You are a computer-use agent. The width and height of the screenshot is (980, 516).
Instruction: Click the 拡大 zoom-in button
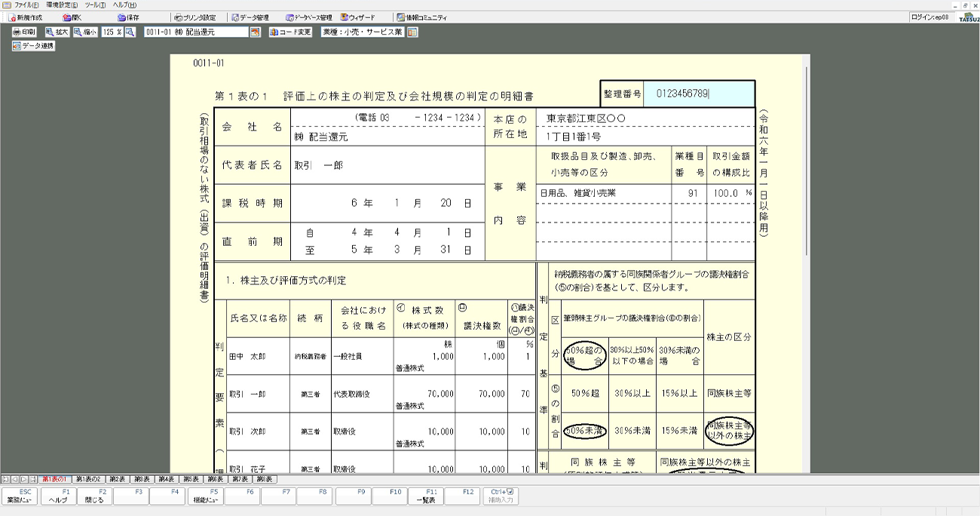coord(57,32)
